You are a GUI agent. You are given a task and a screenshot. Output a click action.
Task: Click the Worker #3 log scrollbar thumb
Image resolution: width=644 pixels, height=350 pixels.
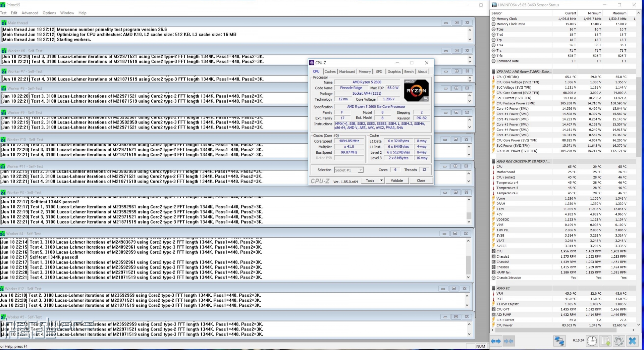[469, 215]
